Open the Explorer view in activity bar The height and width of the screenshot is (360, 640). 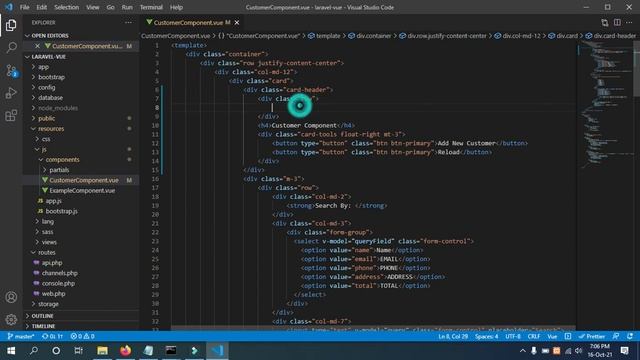[x=11, y=25]
